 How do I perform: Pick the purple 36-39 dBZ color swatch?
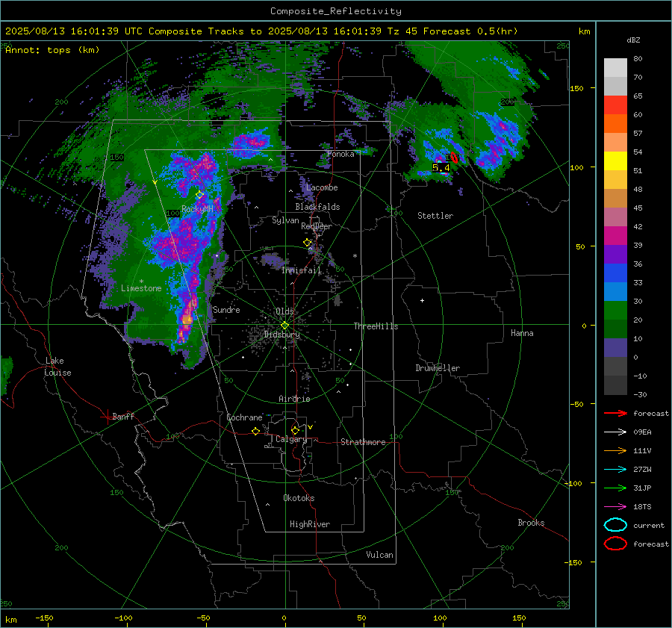(615, 254)
